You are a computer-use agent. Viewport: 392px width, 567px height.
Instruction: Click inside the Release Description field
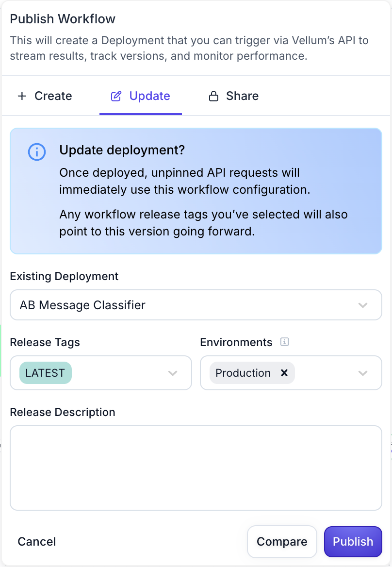tap(196, 467)
